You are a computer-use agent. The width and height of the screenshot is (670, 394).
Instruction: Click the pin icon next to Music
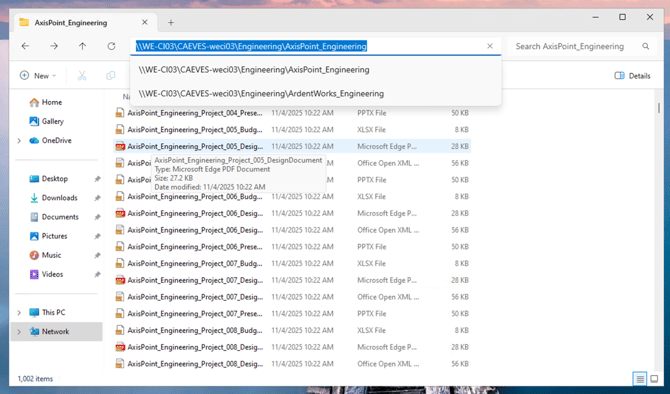(97, 255)
